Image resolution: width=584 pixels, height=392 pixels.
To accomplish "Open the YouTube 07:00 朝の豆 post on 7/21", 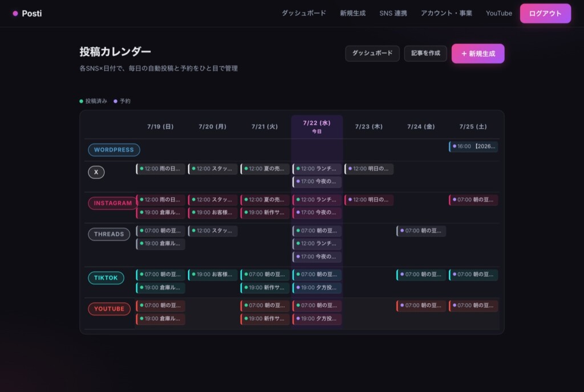I will tap(265, 306).
